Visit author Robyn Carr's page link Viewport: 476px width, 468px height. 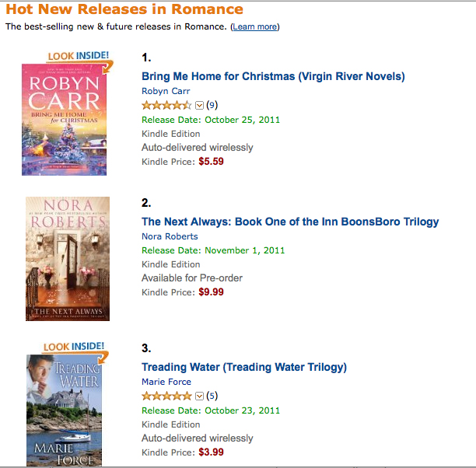point(166,91)
